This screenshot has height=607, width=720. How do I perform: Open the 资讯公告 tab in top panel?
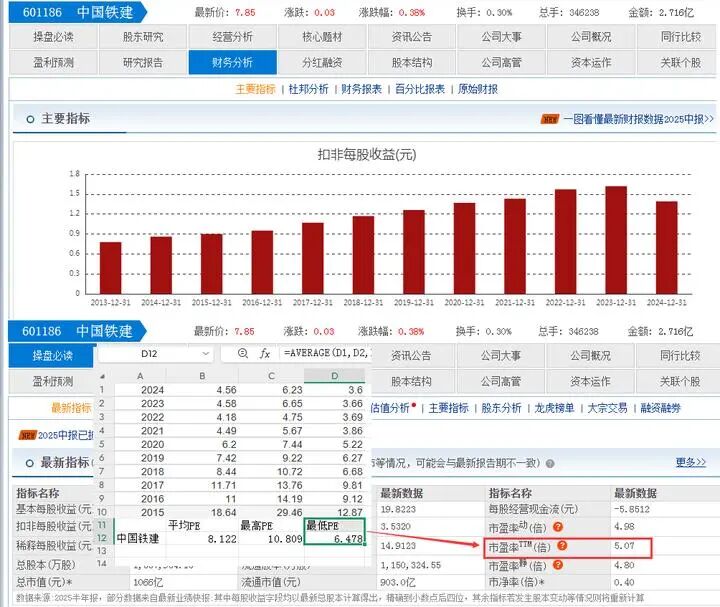point(412,37)
